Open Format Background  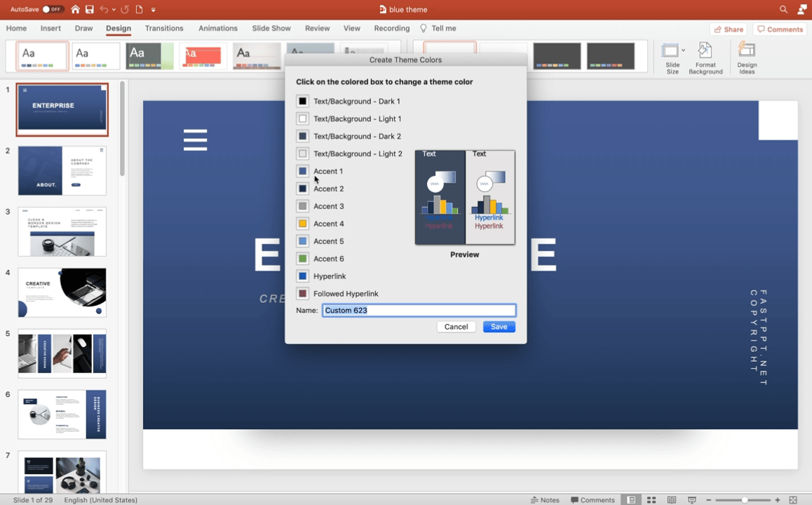coord(705,55)
